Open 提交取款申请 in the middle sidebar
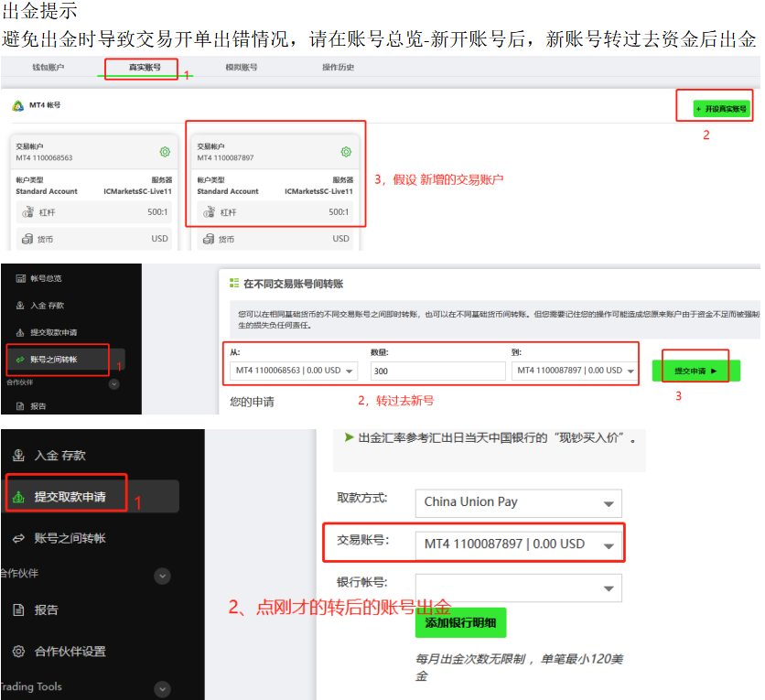The width and height of the screenshot is (765, 700). [54, 333]
